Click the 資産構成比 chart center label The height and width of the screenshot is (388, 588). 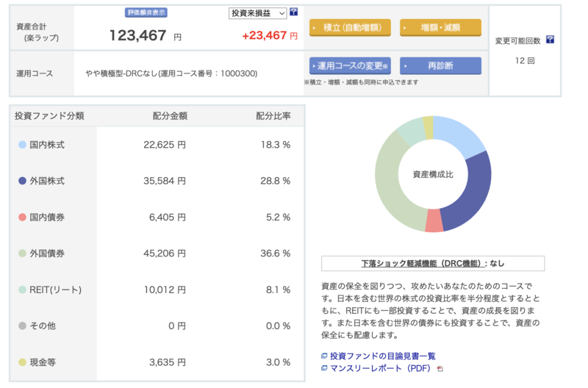click(x=433, y=174)
